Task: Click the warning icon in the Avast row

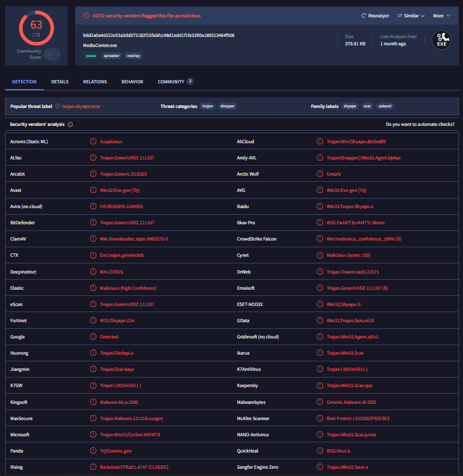Action: (x=93, y=190)
